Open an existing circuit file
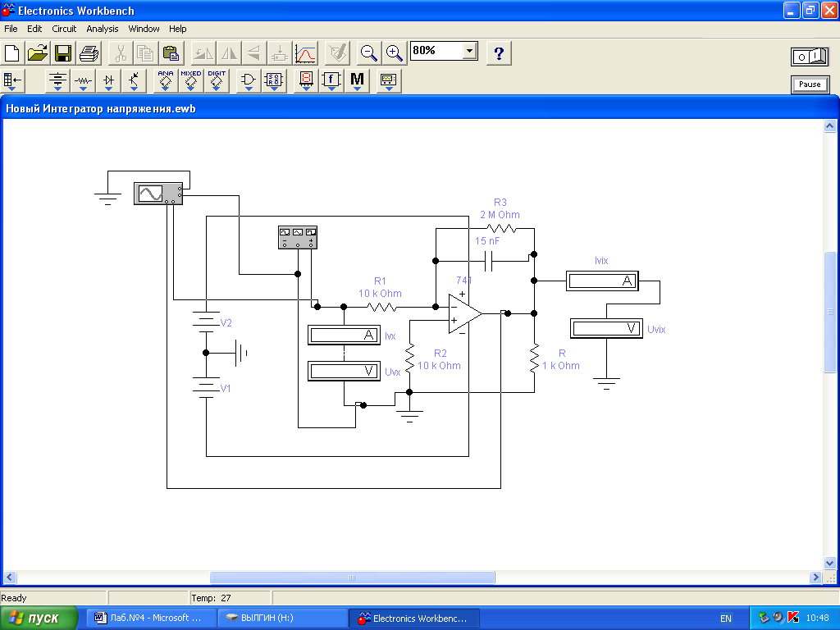840x630 pixels. coord(38,53)
